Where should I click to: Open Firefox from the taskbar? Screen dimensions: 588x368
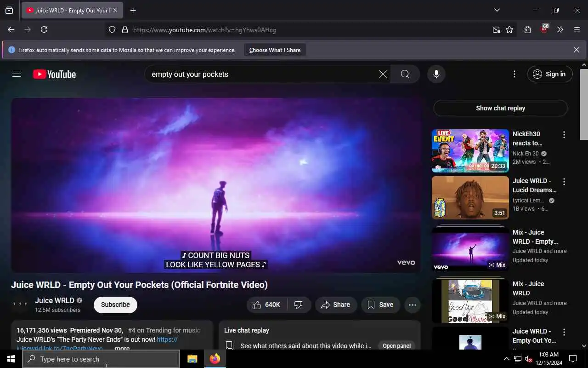coord(215,359)
